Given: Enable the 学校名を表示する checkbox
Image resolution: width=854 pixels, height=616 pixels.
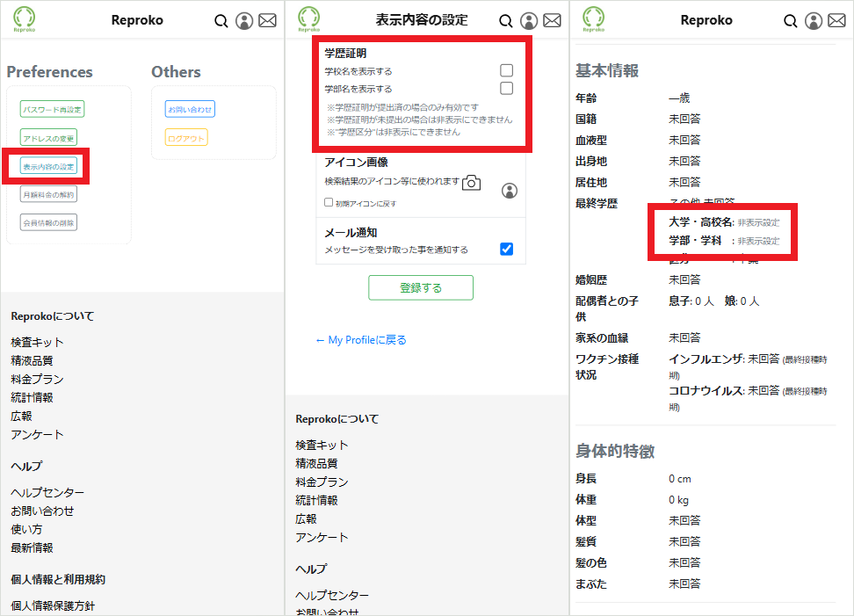Looking at the screenshot, I should (x=506, y=69).
